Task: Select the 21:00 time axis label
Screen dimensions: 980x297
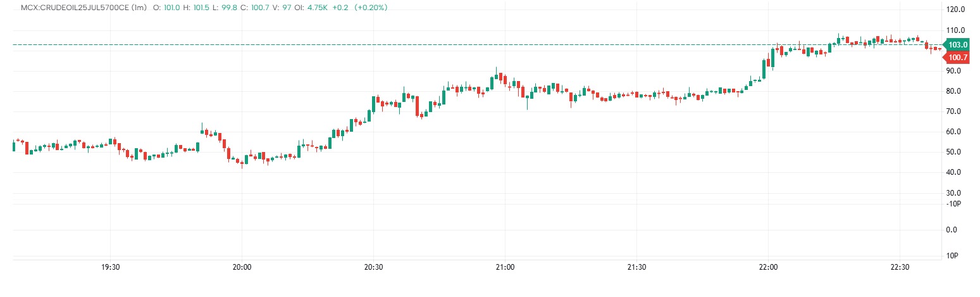Action: coord(505,267)
